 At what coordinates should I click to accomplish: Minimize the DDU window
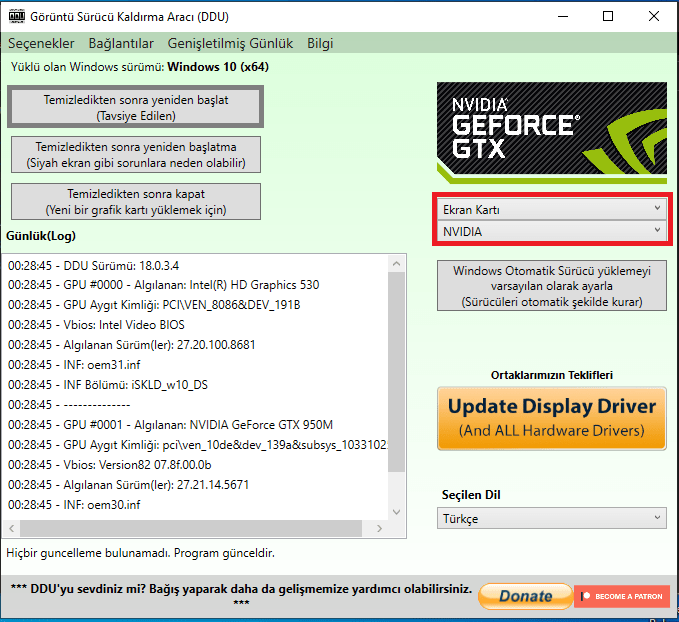point(563,16)
